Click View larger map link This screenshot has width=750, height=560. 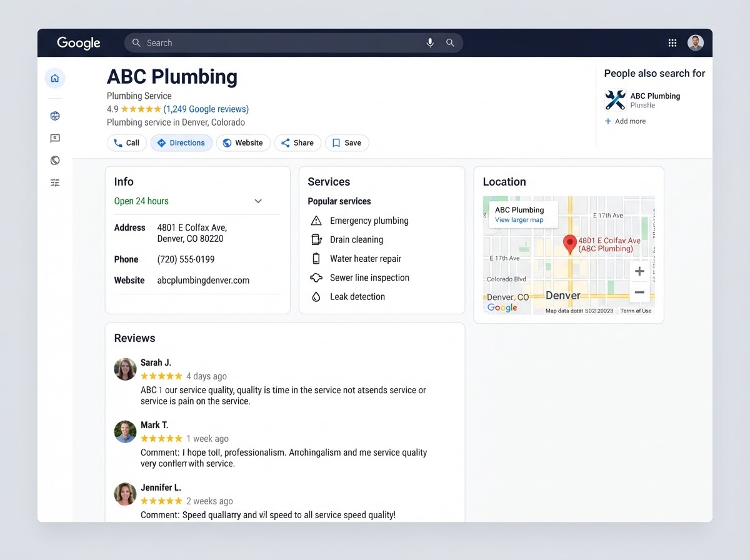click(519, 220)
